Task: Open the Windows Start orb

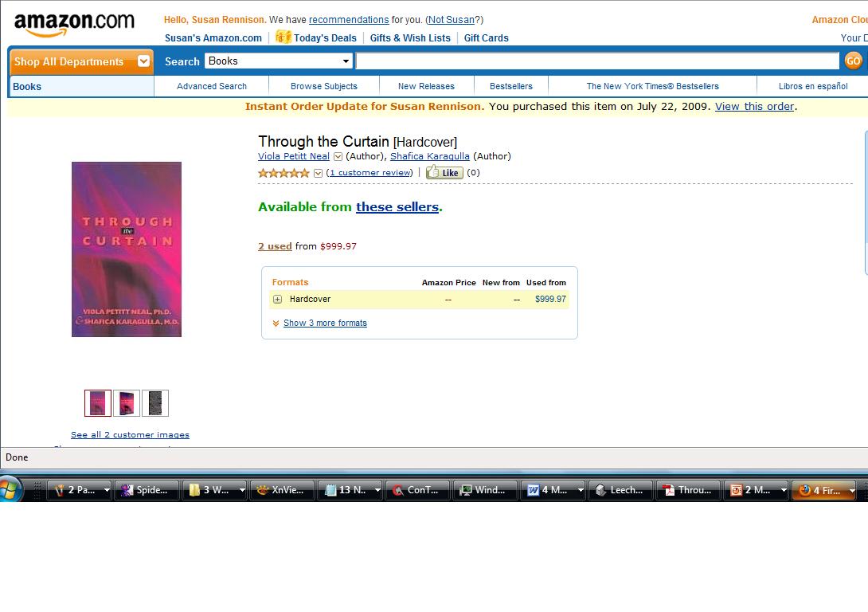Action: pos(10,489)
